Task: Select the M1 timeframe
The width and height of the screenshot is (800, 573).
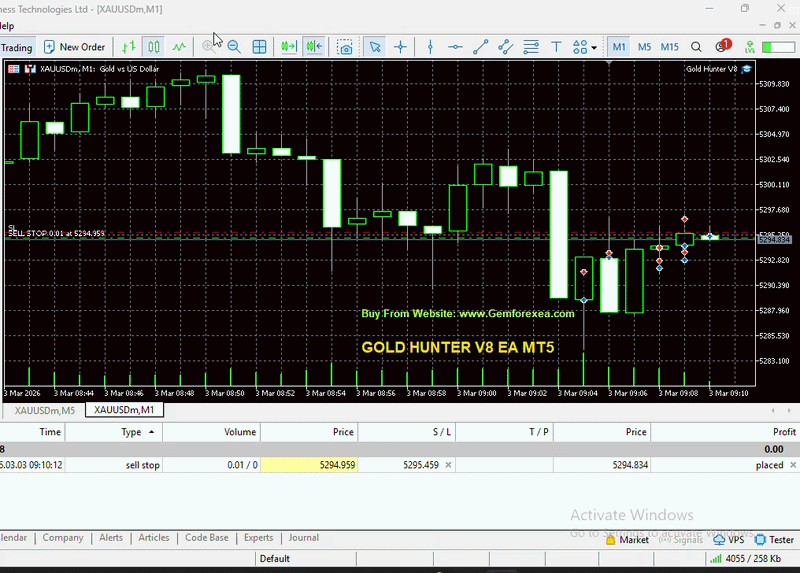Action: pyautogui.click(x=619, y=47)
